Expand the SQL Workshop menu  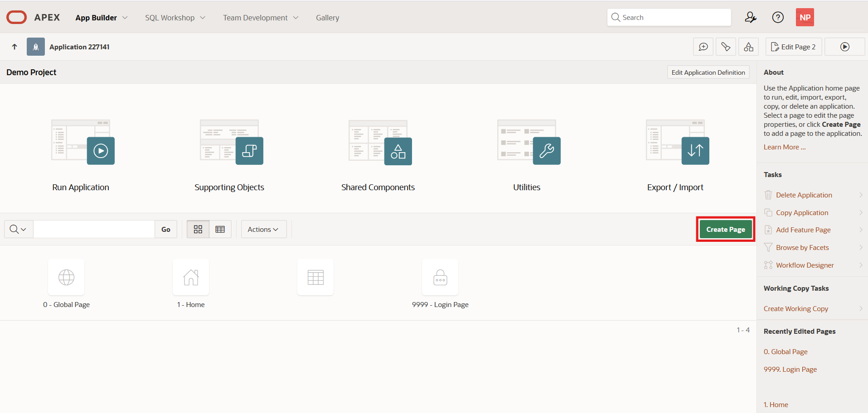[175, 17]
